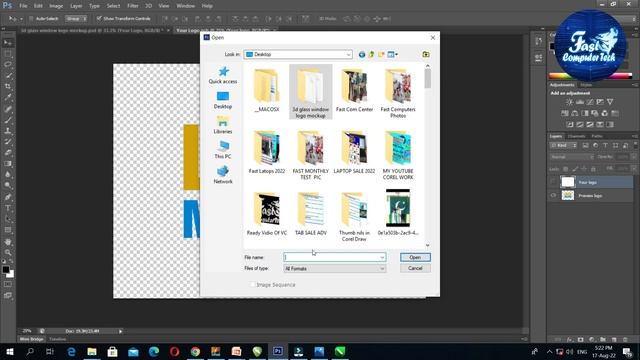Open Network location in dialog
This screenshot has width=640, height=360.
223,175
